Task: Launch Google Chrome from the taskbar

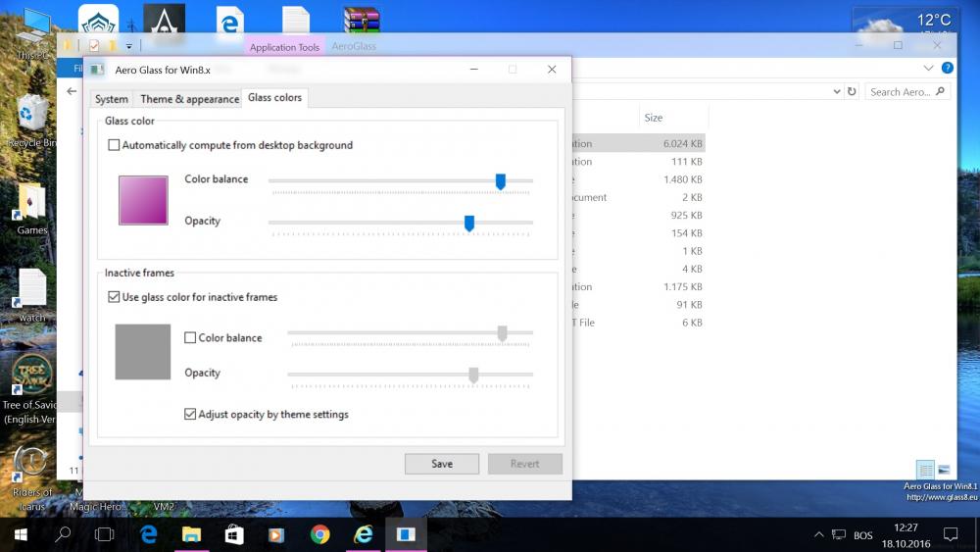Action: tap(319, 534)
